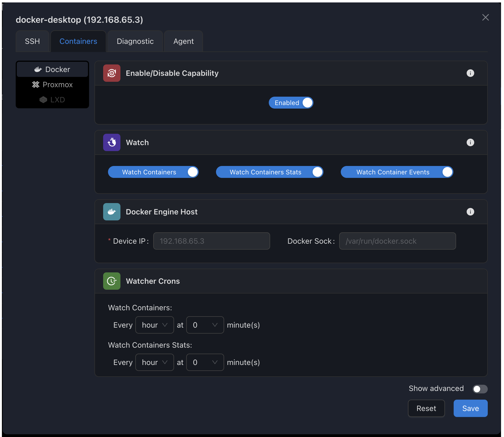Switch to the Diagnostic tab
Image resolution: width=504 pixels, height=437 pixels.
coord(135,41)
